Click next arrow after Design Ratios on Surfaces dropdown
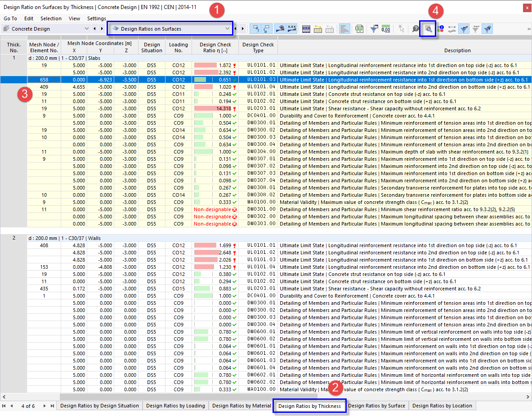 [x=243, y=29]
